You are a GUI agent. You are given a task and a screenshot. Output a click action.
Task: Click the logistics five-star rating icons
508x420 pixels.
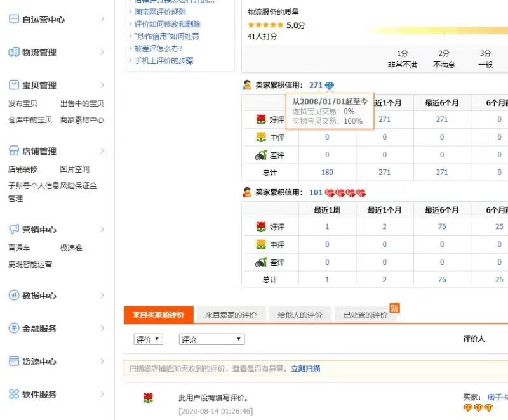click(x=265, y=25)
